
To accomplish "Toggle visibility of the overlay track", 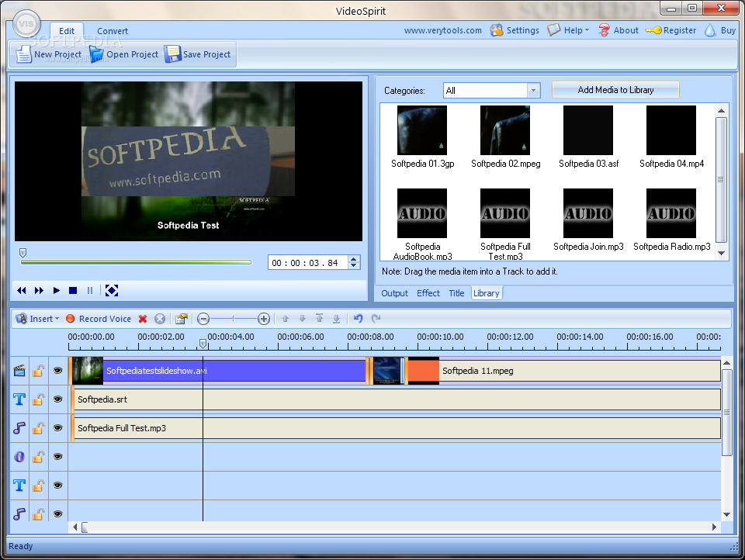I will [58, 457].
